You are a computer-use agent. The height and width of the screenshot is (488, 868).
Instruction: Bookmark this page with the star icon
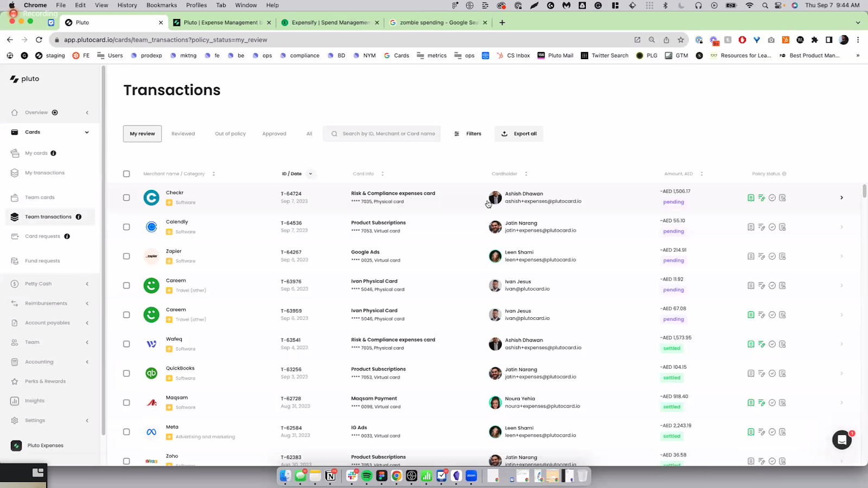pos(681,40)
